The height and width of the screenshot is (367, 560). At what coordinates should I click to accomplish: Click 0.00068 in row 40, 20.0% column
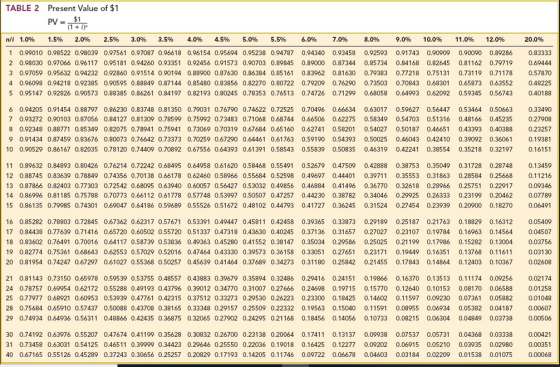coord(540,355)
